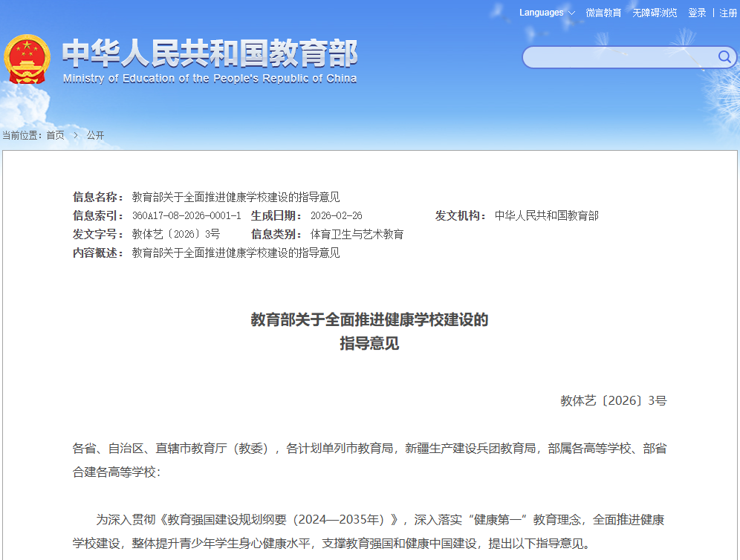The height and width of the screenshot is (560, 740).
Task: Click the generation date 2026-02-26
Action: (x=336, y=215)
